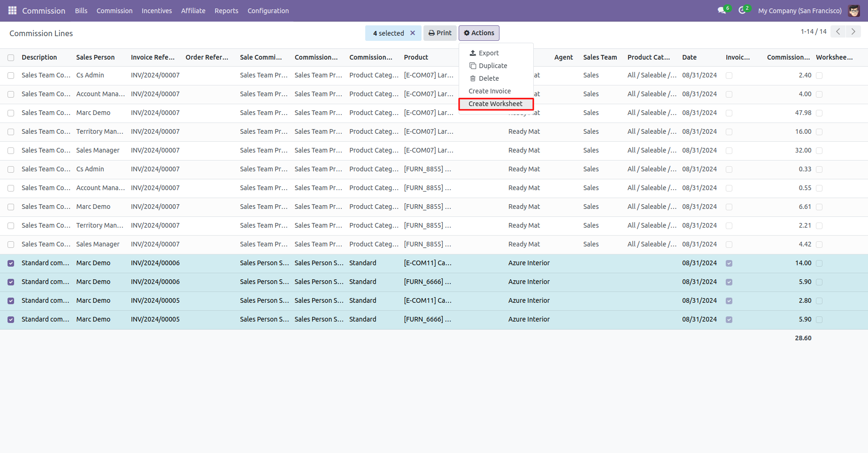The image size is (868, 453).
Task: Click the user avatar picture
Action: tap(854, 10)
